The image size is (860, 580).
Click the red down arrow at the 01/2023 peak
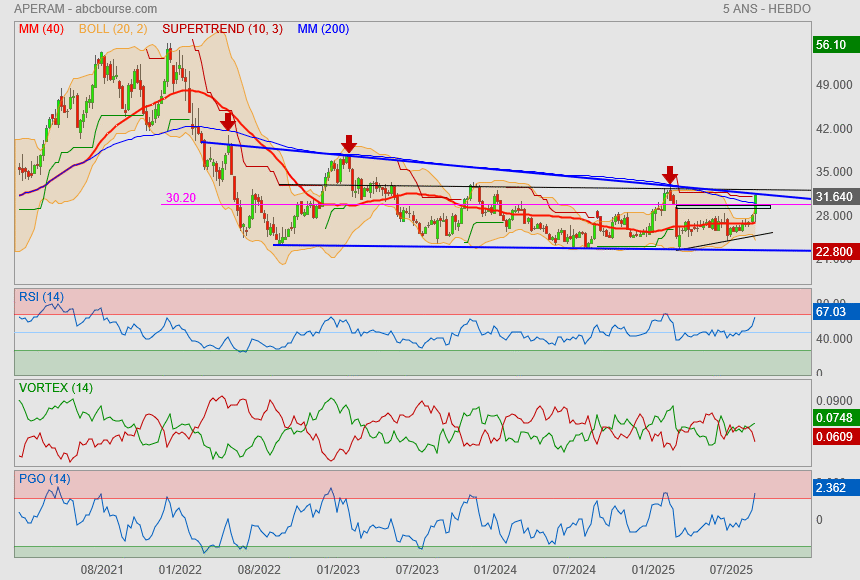click(x=348, y=144)
